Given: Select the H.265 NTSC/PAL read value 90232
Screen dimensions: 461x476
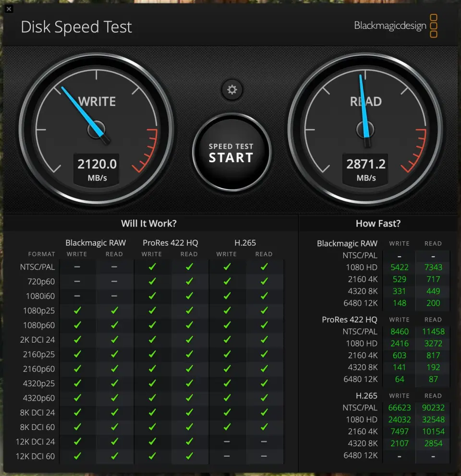Looking at the screenshot, I should [x=433, y=407].
